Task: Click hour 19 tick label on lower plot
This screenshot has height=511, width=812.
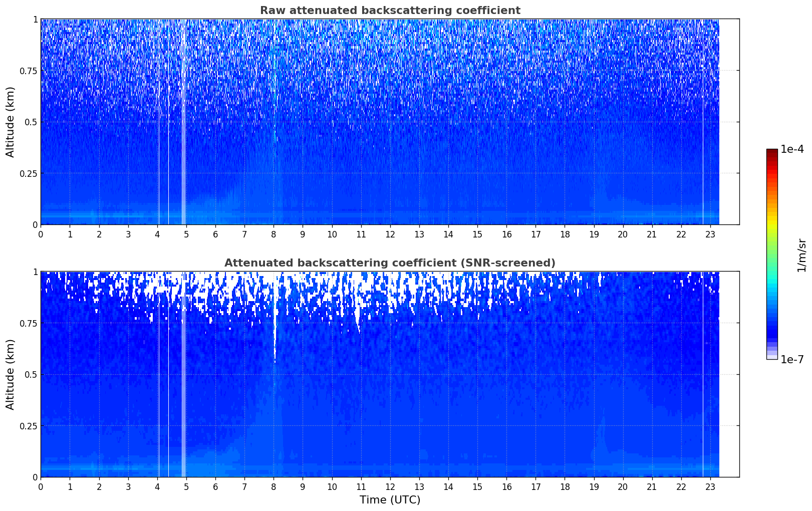Action: coord(594,486)
